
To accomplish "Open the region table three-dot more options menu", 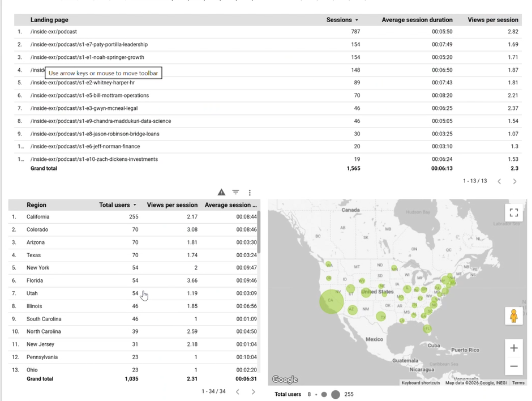I will (250, 193).
